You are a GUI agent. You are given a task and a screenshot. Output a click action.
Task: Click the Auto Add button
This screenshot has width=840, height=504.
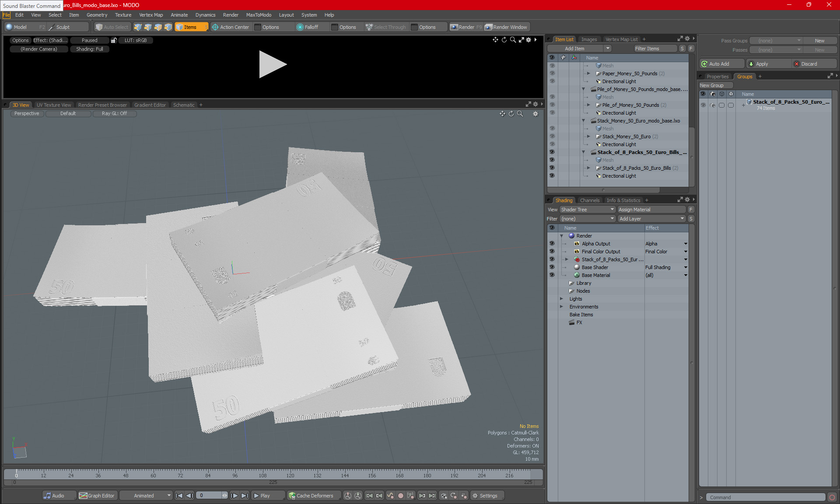click(721, 64)
